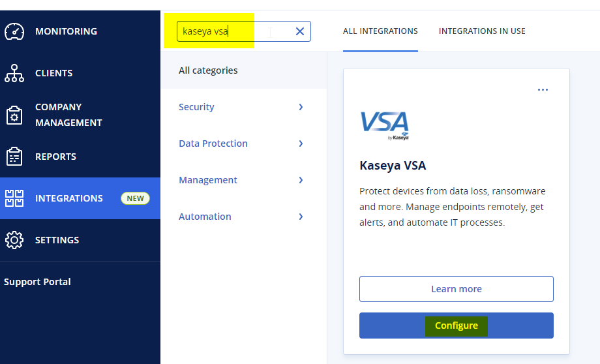Screen dimensions: 600x364
Task: Open Company Management
Action: tap(69, 115)
